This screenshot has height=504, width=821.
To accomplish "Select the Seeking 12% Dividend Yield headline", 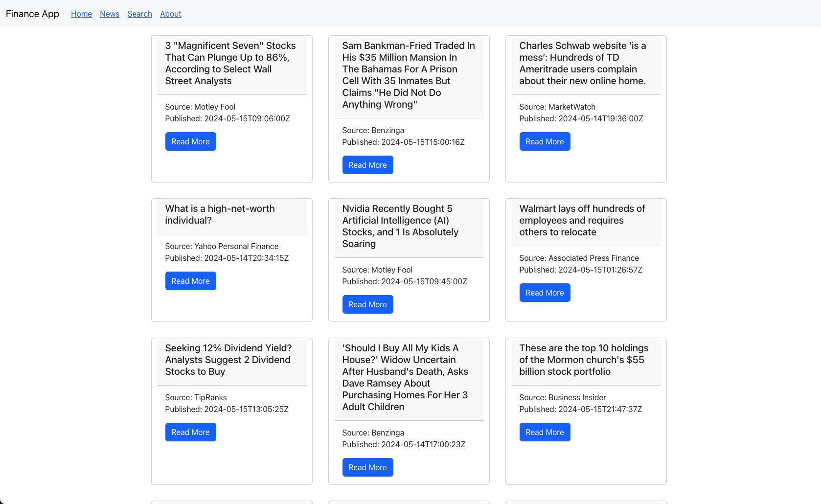I will (228, 360).
